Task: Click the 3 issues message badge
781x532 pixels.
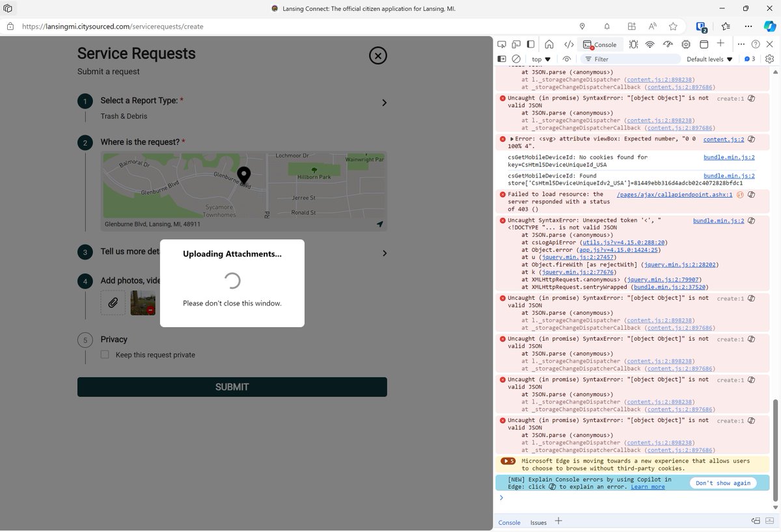Action: click(x=750, y=59)
